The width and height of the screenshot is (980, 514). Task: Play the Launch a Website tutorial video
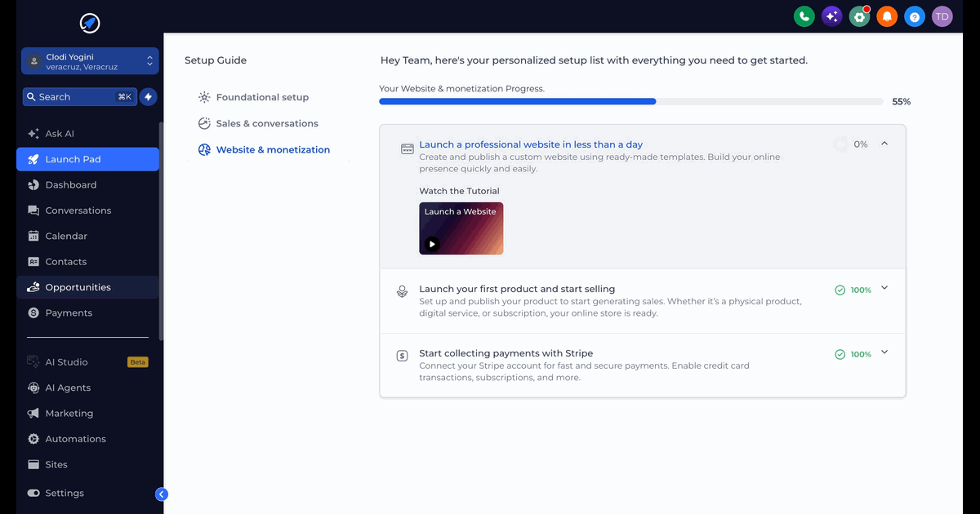(432, 243)
